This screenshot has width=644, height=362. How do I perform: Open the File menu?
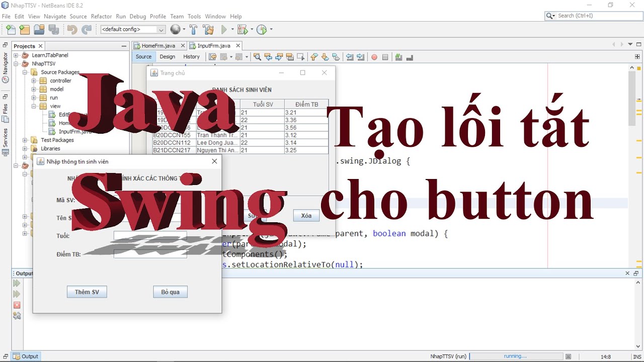click(6, 17)
